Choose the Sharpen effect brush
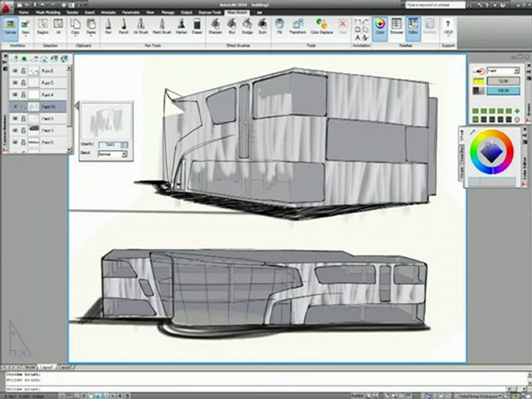The image size is (532, 399). click(215, 27)
